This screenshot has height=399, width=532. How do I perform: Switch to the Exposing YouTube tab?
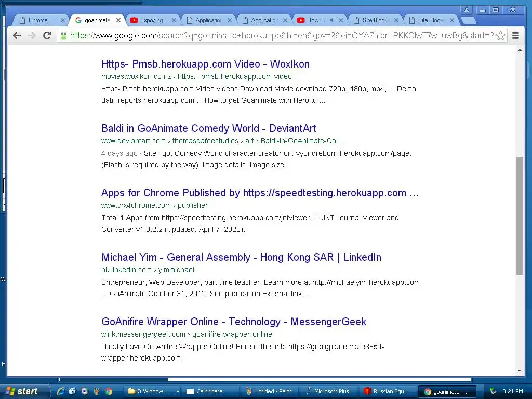pos(151,20)
